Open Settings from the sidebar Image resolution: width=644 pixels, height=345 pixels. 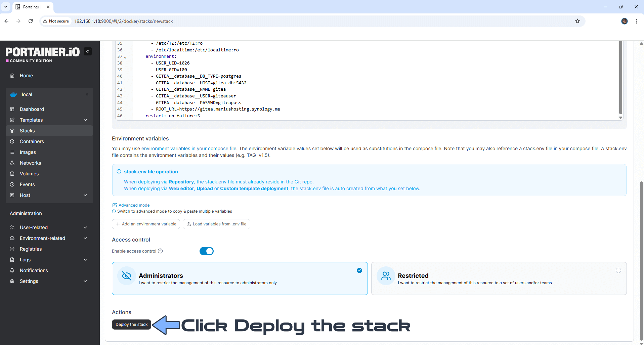[29, 281]
